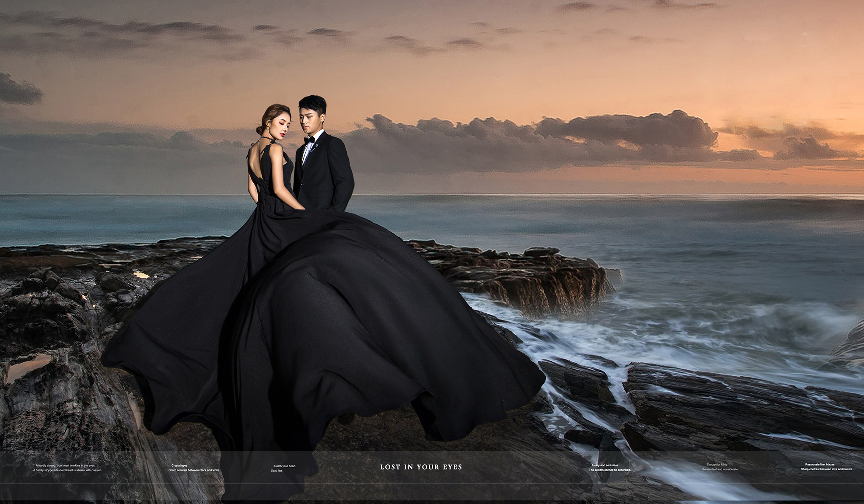Click the woman's hair bun

pyautogui.click(x=260, y=130)
